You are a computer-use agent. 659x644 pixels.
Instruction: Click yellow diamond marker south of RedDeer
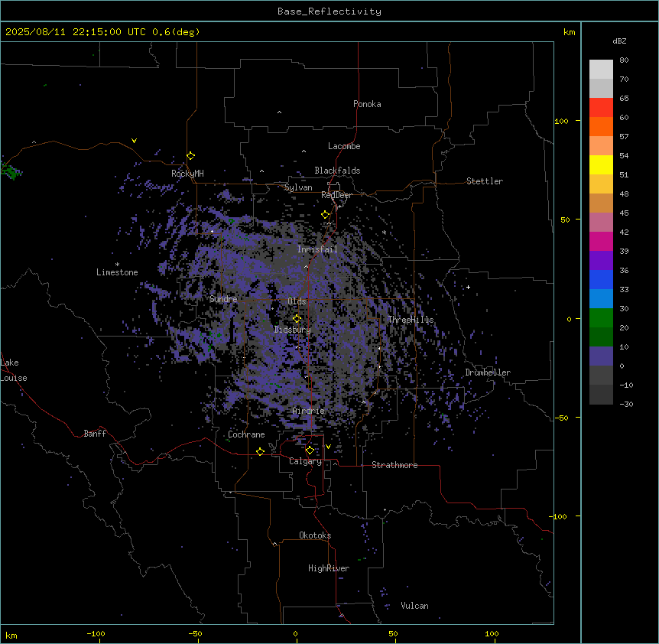[326, 214]
